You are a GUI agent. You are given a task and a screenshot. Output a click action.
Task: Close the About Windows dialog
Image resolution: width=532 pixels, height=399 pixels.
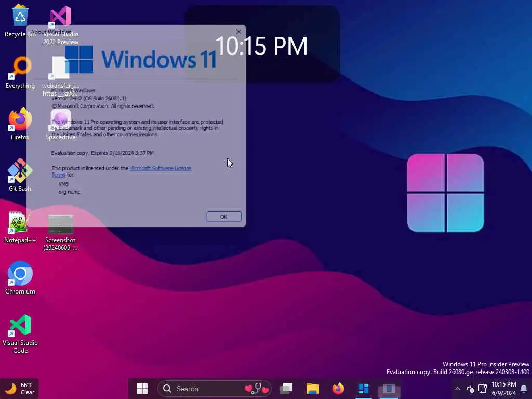[238, 32]
